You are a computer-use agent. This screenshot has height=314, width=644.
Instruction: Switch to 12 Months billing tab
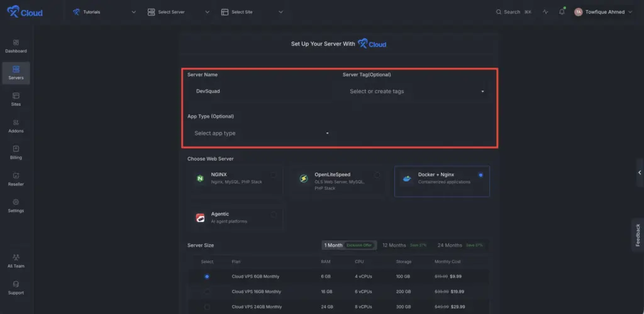click(x=404, y=245)
